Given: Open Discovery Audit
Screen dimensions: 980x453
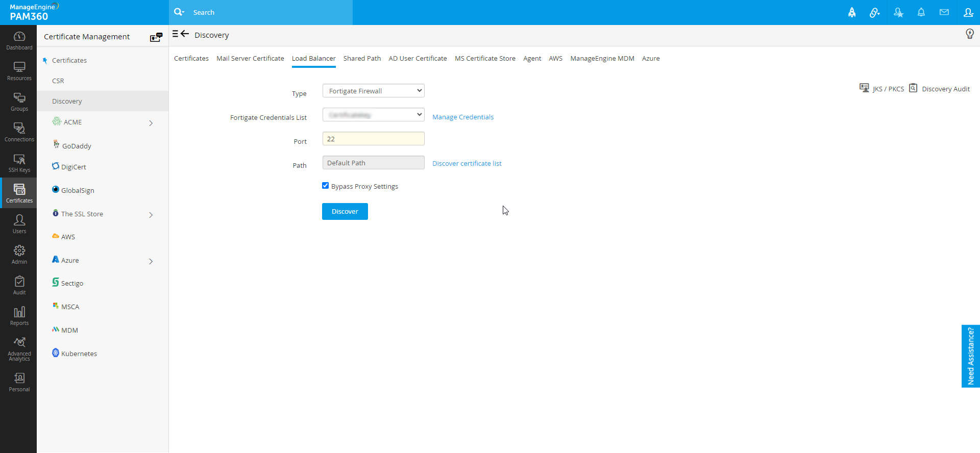Looking at the screenshot, I should click(939, 88).
